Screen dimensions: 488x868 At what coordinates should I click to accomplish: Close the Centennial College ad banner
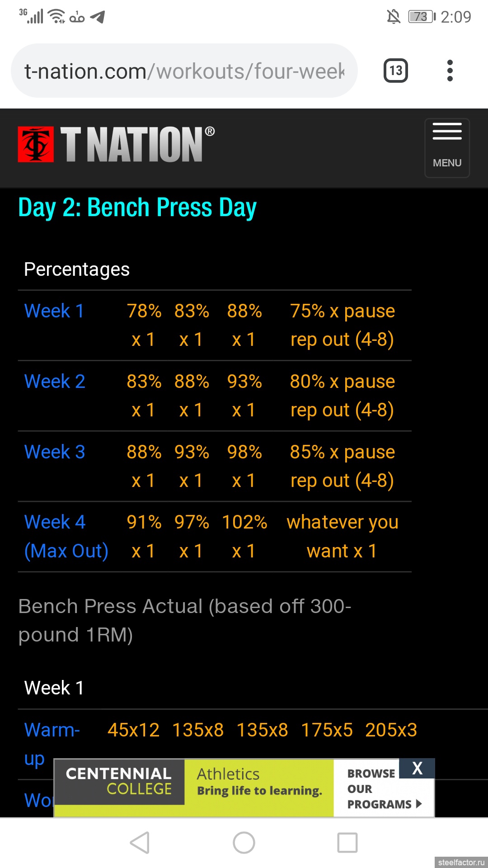417,768
